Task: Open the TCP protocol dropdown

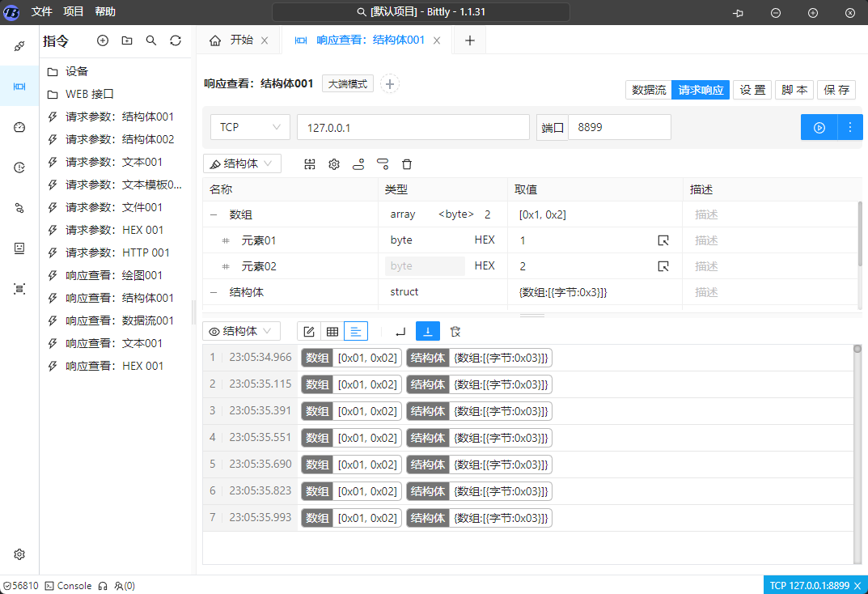Action: (x=250, y=127)
